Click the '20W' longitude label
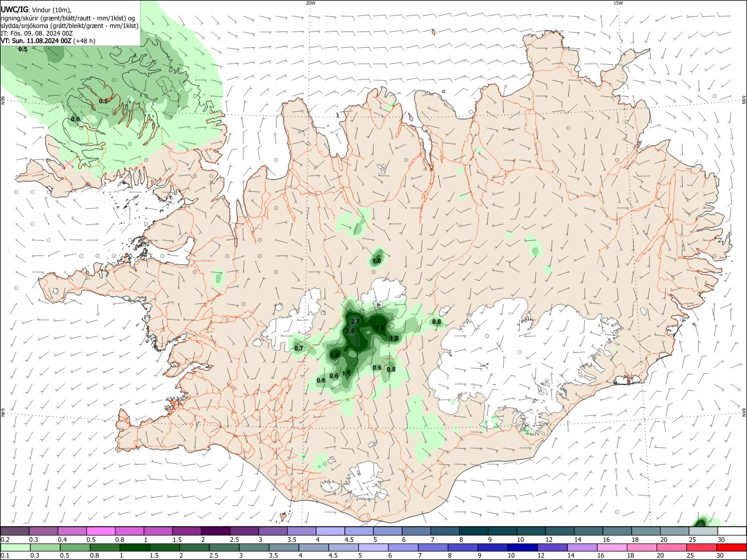The image size is (747, 560). (310, 3)
